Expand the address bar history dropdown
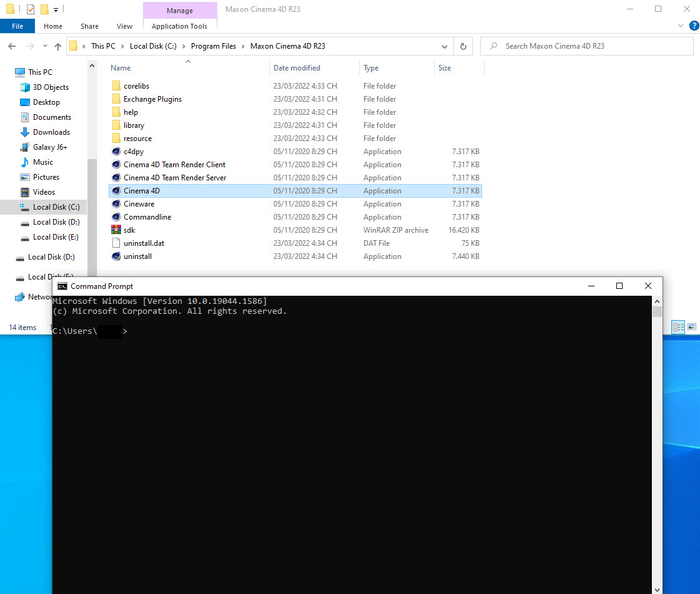Viewport: 700px width, 594px height. coord(444,46)
